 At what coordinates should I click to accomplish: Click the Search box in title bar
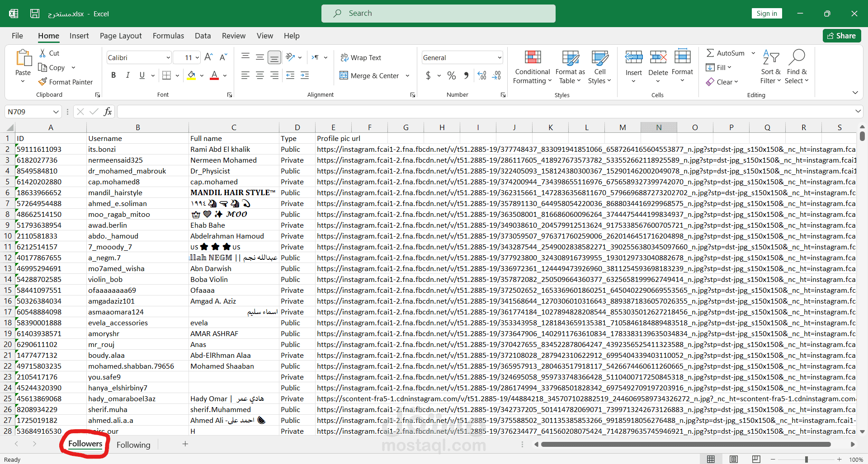click(x=439, y=14)
